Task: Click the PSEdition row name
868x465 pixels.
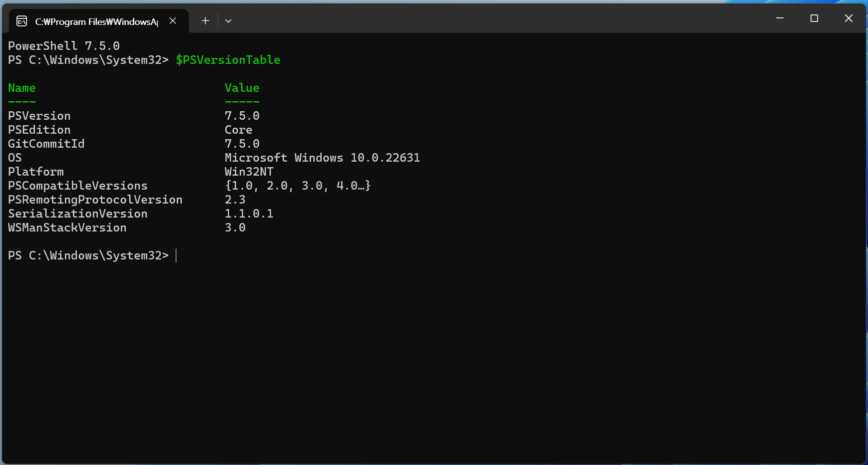Action: pos(39,130)
